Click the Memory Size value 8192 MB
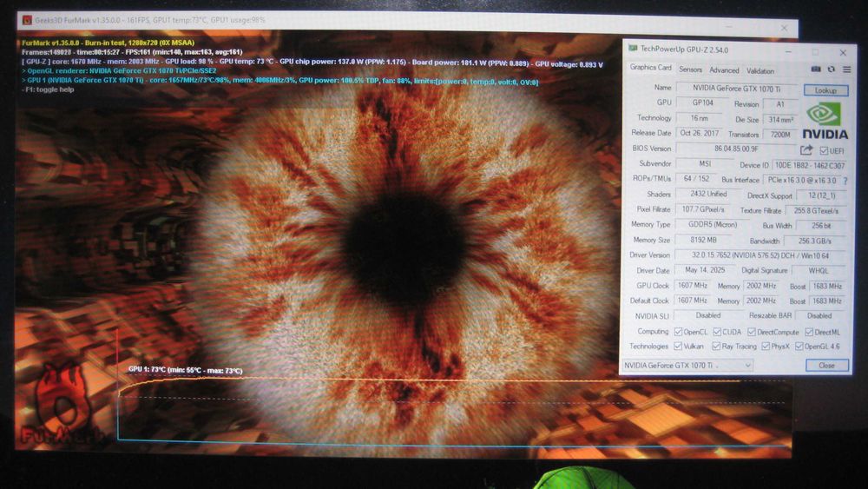 pyautogui.click(x=703, y=240)
